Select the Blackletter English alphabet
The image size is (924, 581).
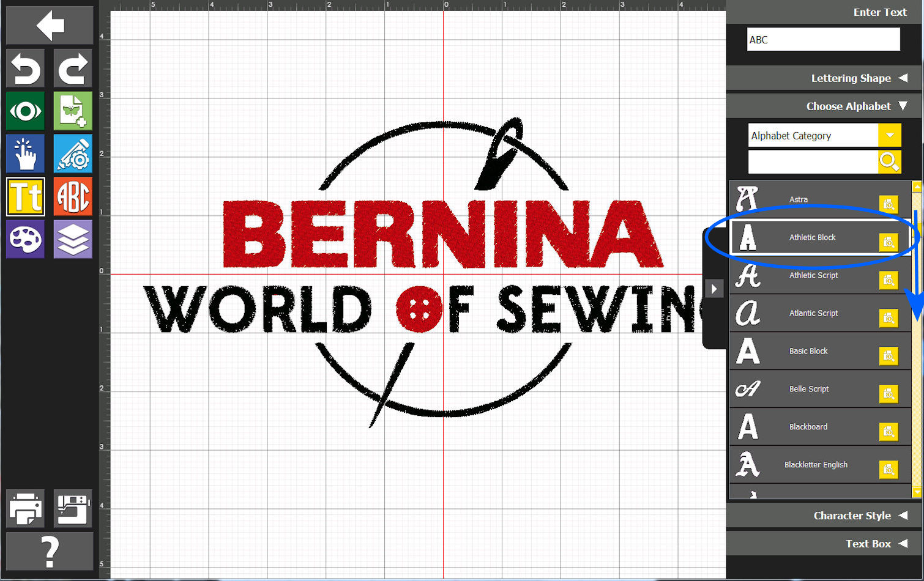820,465
